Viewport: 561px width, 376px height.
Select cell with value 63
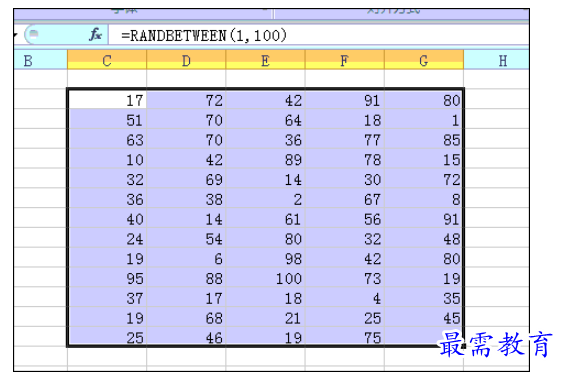pyautogui.click(x=107, y=139)
